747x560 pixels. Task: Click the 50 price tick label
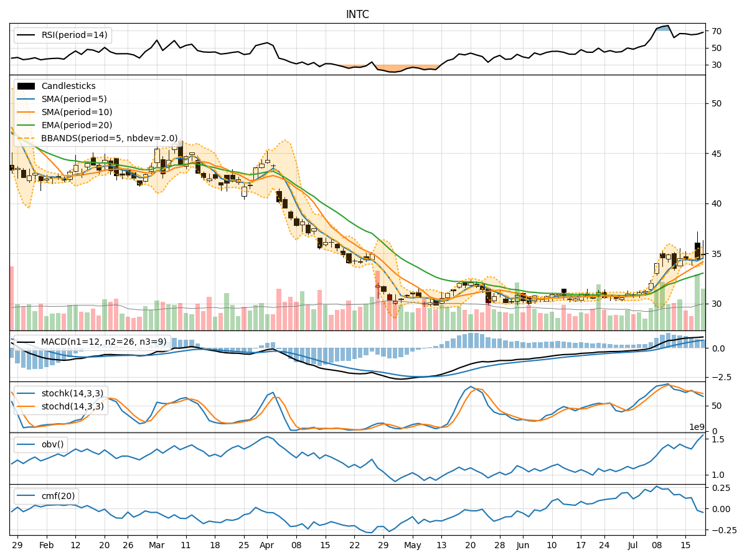716,103
